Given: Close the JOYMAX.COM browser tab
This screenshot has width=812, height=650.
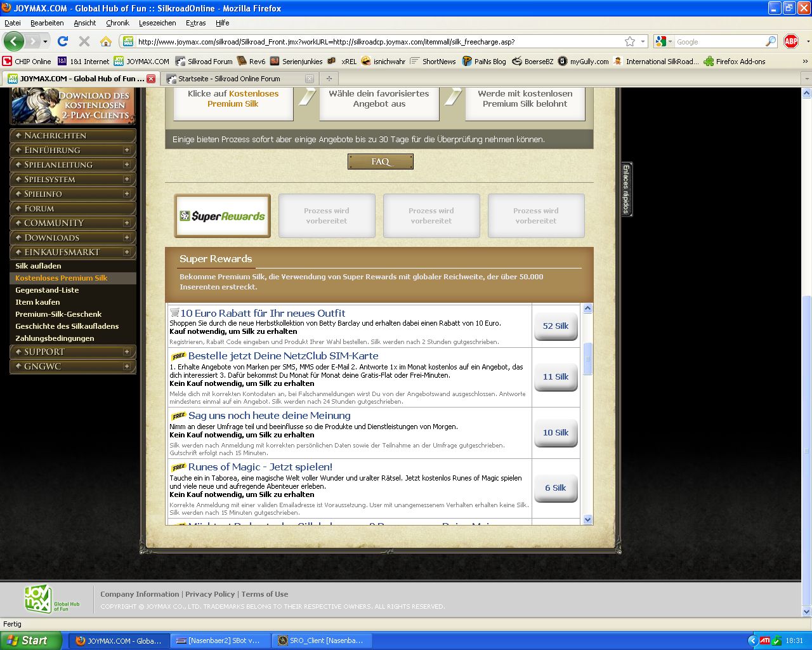Looking at the screenshot, I should click(151, 79).
